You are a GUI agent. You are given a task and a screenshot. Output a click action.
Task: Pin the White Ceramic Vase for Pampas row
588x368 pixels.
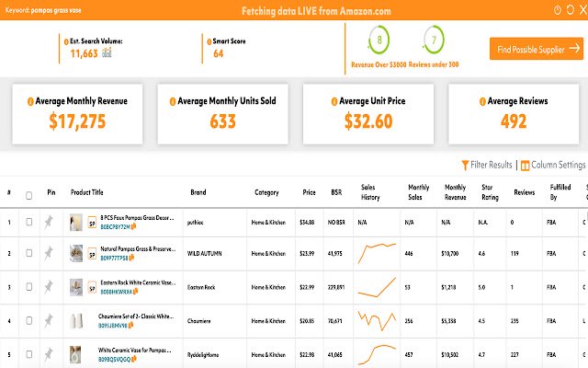49,354
